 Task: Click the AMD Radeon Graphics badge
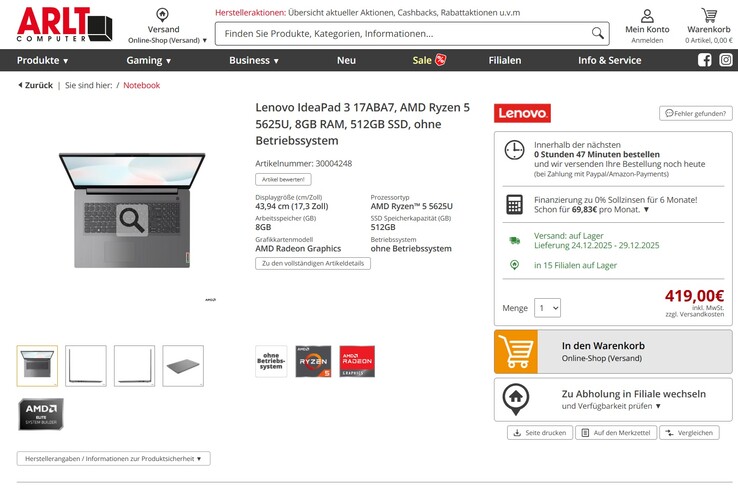357,361
